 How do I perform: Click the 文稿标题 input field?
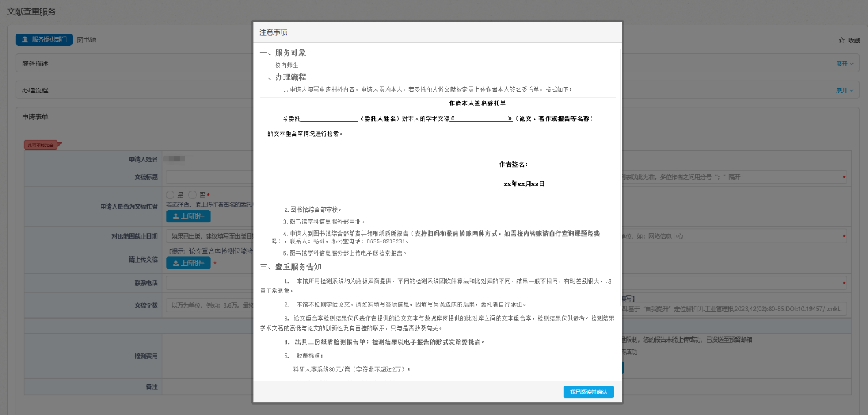[209, 177]
